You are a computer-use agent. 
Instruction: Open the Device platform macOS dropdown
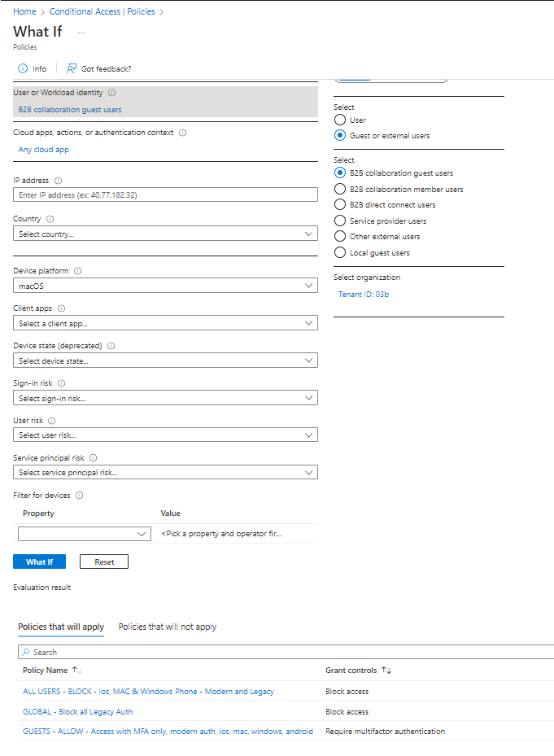point(165,286)
